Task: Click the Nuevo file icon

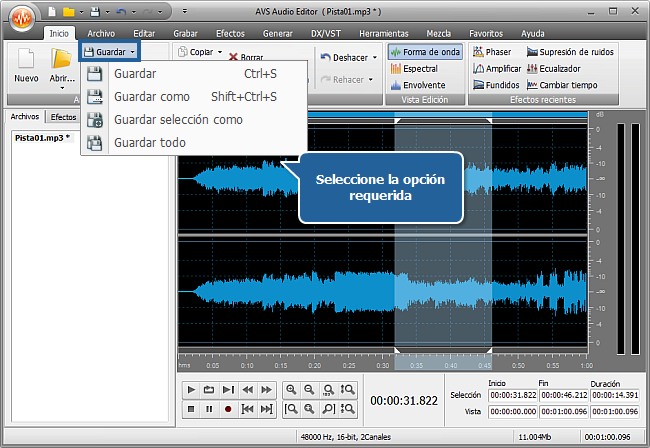Action: tap(26, 63)
